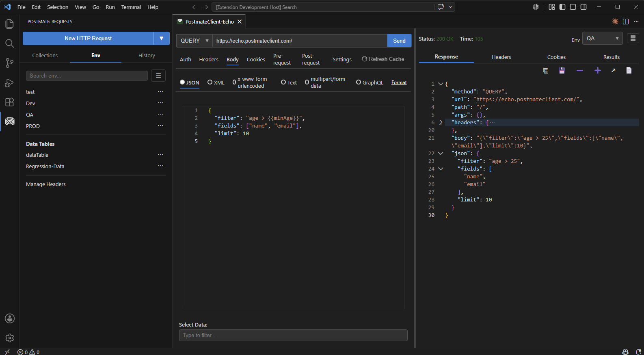Select multipart/form-data body type
The width and height of the screenshot is (644, 355).
(x=326, y=82)
